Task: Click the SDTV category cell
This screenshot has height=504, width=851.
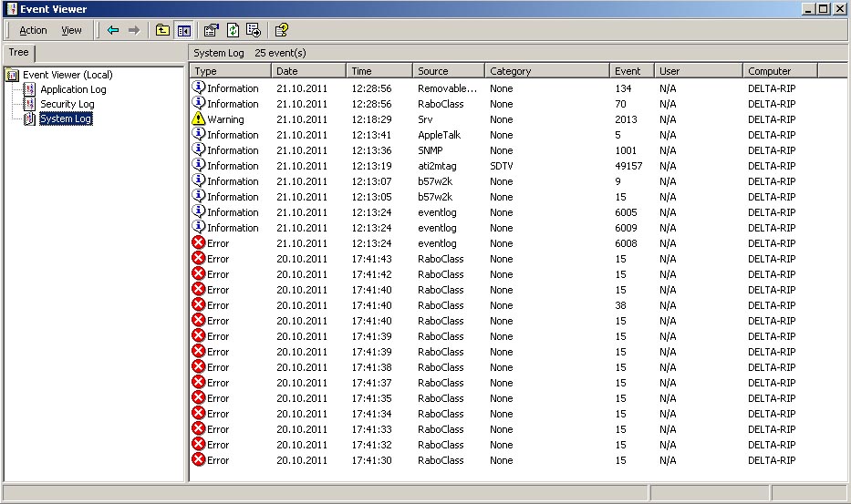Action: tap(501, 166)
